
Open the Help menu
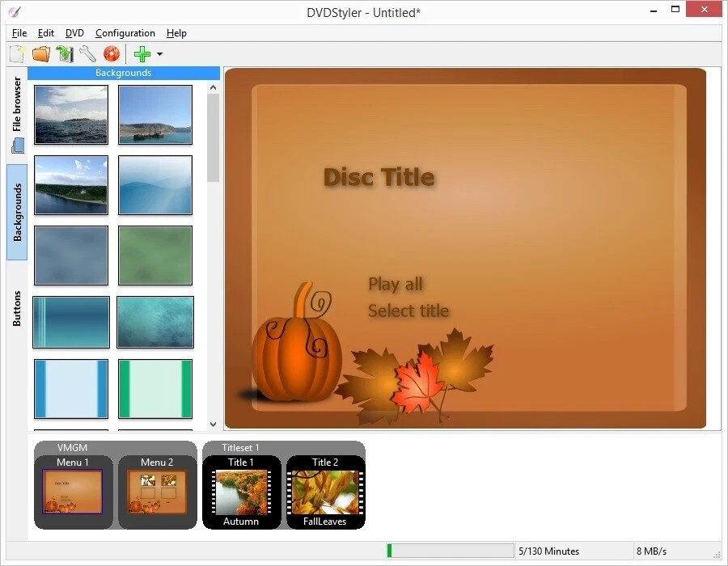coord(176,33)
